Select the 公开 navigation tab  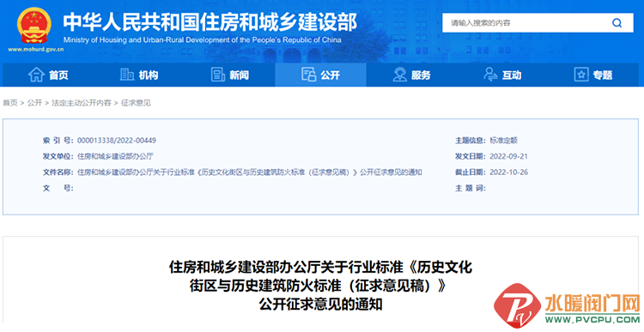(x=320, y=75)
